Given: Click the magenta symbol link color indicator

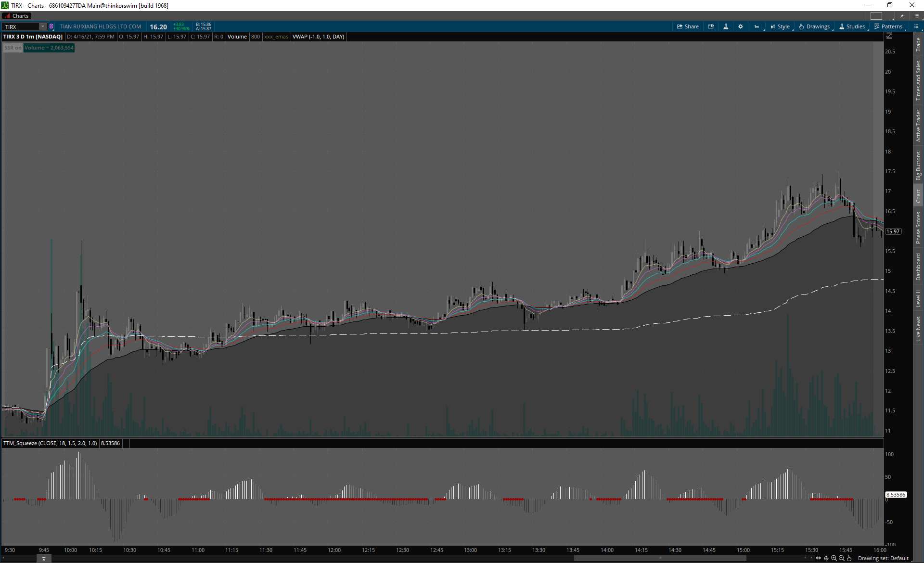Looking at the screenshot, I should click(51, 26).
